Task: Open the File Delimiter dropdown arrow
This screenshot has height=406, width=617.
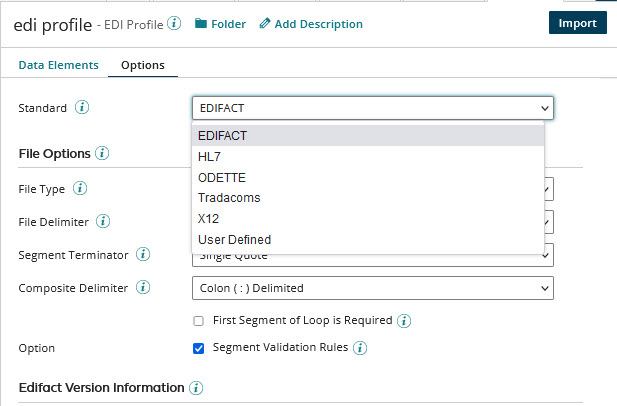Action: click(547, 222)
